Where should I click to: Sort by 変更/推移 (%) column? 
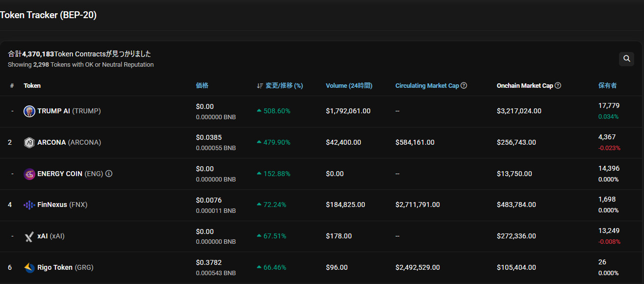point(283,85)
